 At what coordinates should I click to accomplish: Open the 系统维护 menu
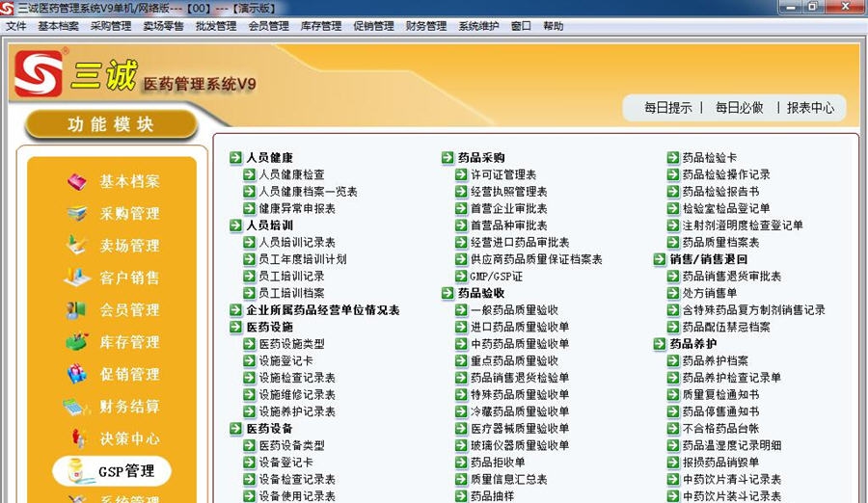pyautogui.click(x=478, y=26)
